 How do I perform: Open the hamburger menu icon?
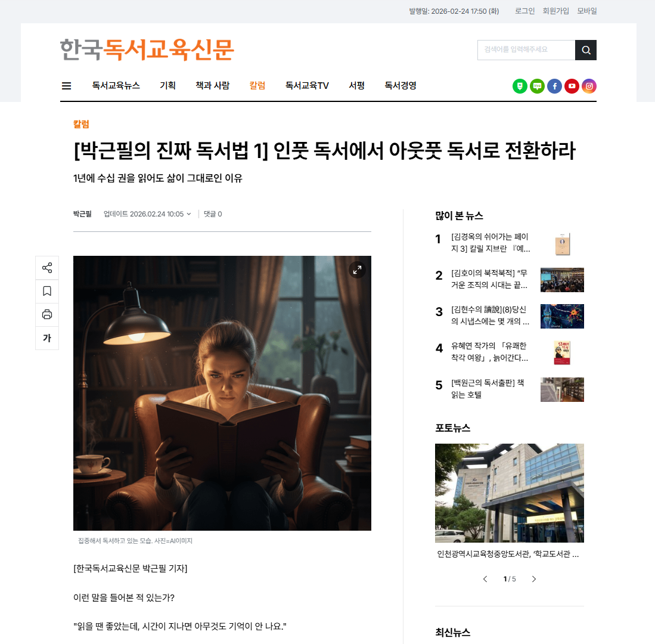66,86
